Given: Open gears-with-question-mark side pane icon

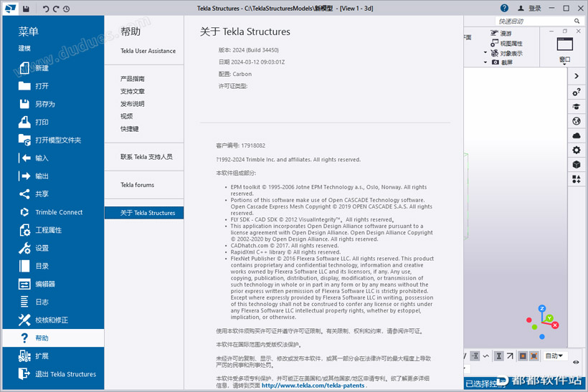Looking at the screenshot, I should [577, 92].
